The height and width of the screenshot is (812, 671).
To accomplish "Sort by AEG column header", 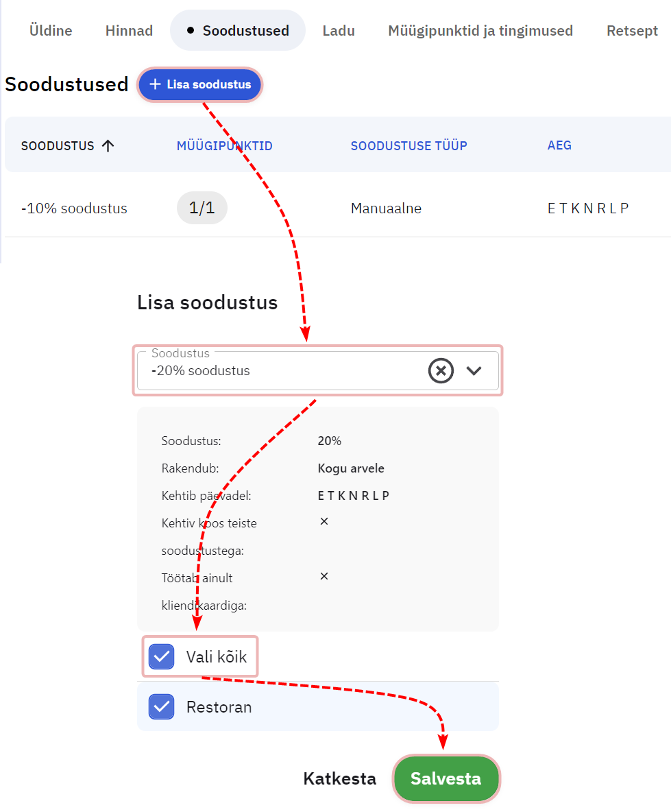I will [x=559, y=145].
